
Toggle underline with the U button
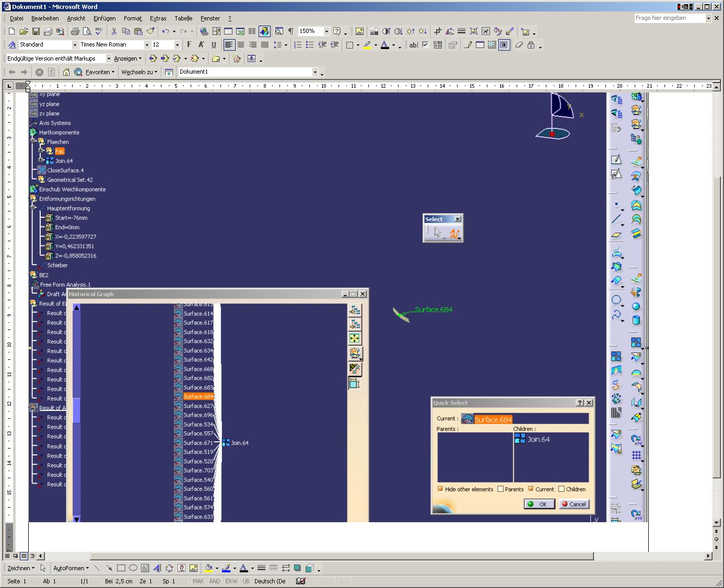pyautogui.click(x=213, y=45)
